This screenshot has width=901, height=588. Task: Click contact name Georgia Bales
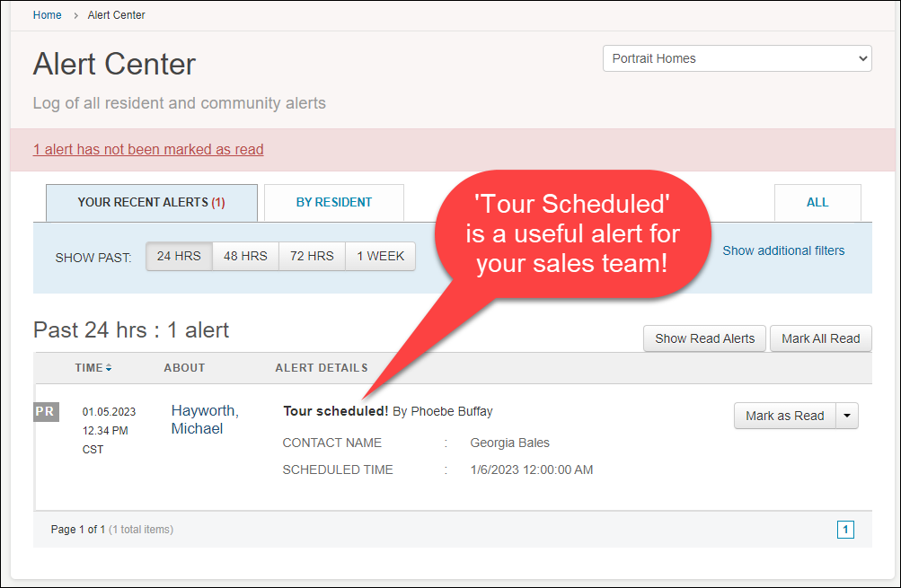(509, 443)
